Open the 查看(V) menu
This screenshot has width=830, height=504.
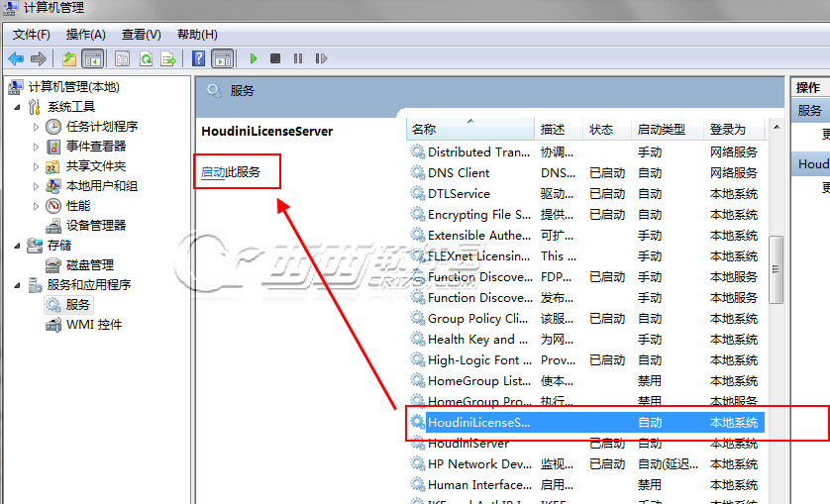point(142,35)
